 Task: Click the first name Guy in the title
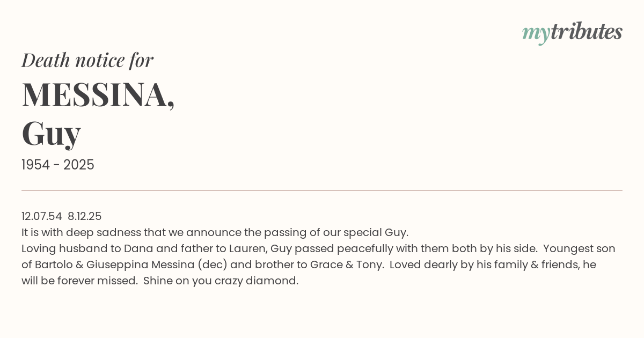click(51, 133)
